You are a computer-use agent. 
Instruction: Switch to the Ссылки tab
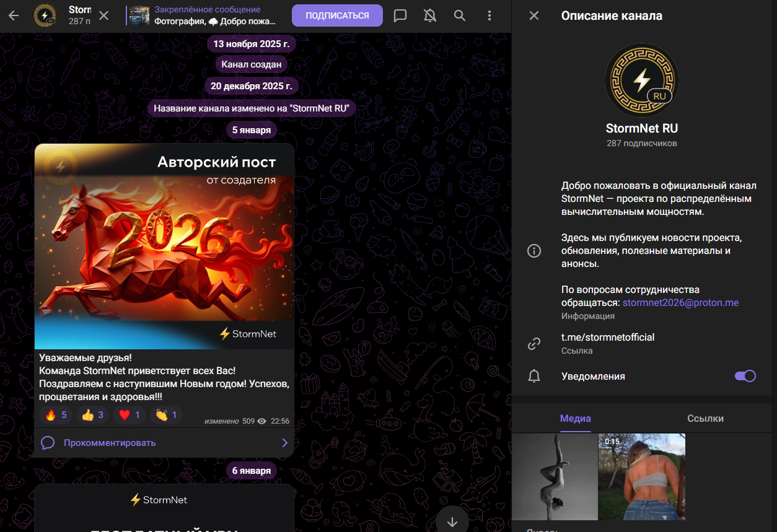click(x=705, y=419)
